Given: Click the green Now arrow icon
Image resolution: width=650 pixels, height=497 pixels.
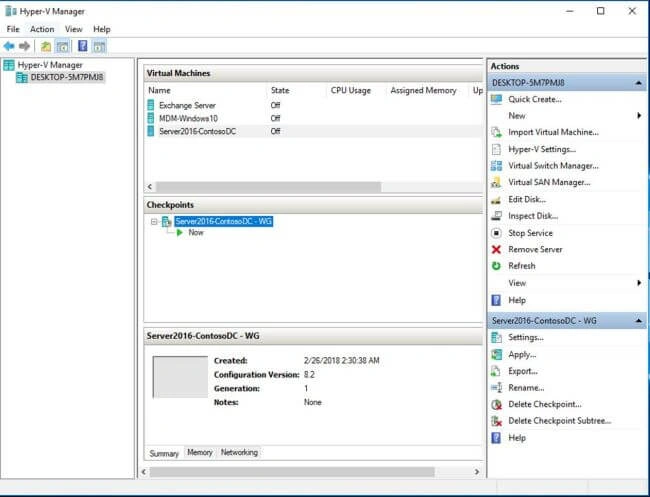Looking at the screenshot, I should point(180,233).
